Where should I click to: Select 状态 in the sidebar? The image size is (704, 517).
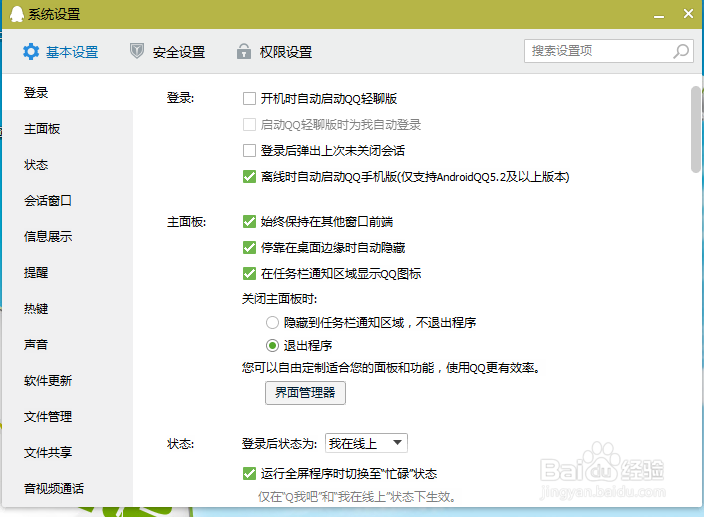68,165
